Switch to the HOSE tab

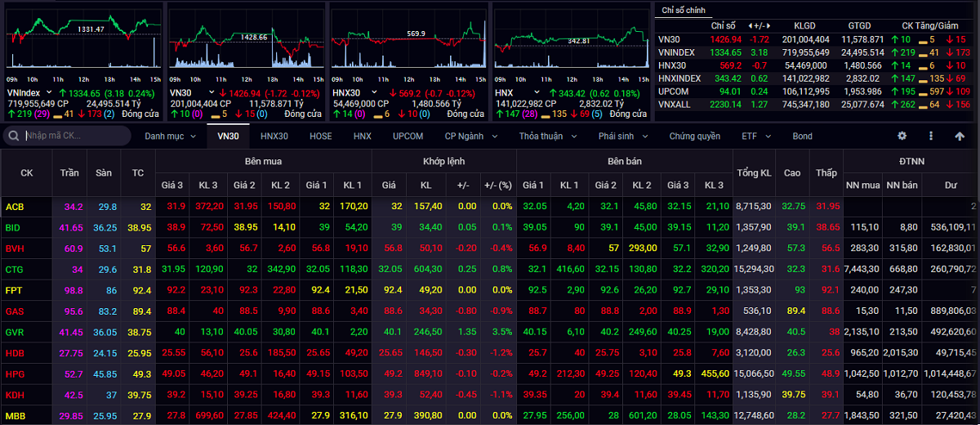[x=320, y=136]
